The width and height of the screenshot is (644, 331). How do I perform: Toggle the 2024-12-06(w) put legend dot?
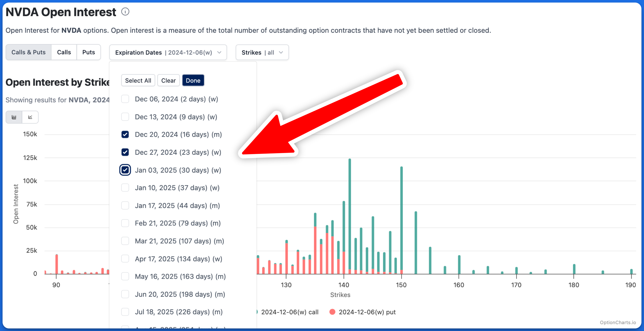coord(332,312)
